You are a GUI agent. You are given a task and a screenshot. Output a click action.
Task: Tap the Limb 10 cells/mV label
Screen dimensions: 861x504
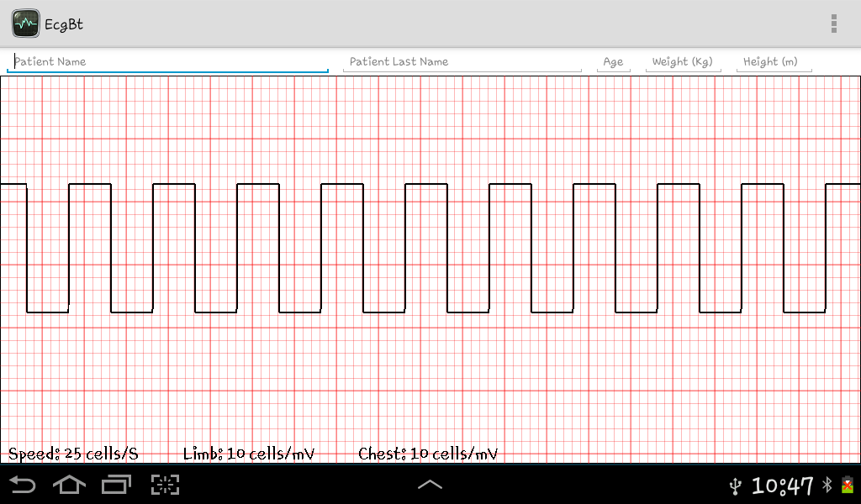[249, 454]
